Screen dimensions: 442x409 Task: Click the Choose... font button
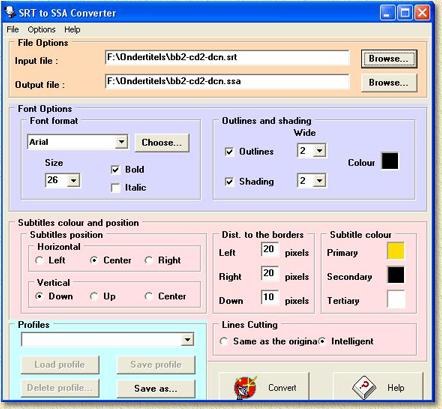[162, 143]
